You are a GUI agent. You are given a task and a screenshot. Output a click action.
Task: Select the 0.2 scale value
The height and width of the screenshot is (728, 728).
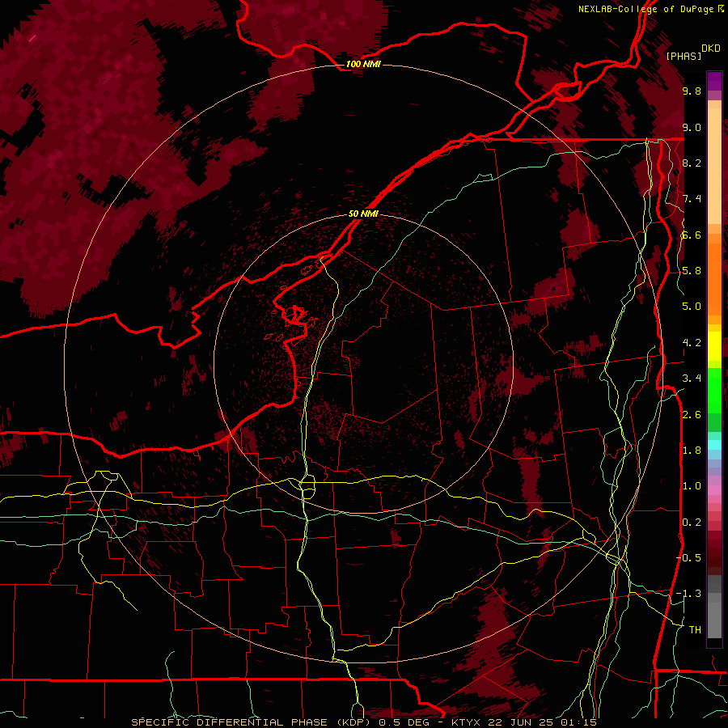pos(692,522)
